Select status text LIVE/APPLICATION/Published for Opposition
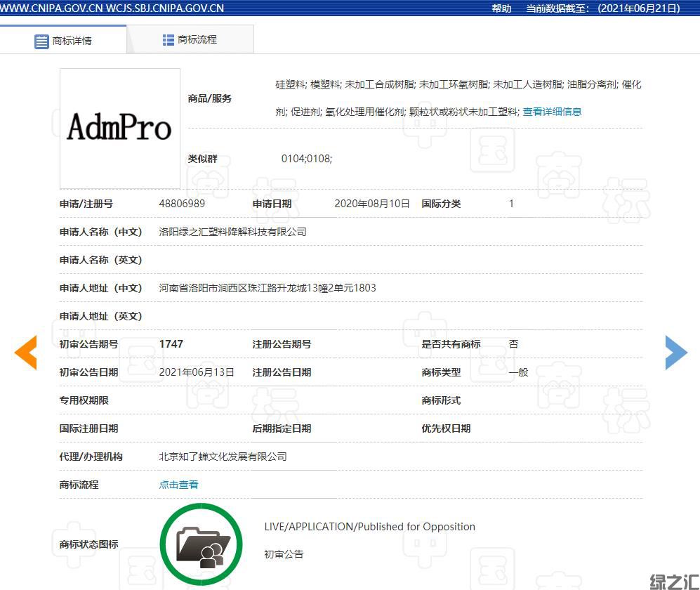 (x=369, y=527)
